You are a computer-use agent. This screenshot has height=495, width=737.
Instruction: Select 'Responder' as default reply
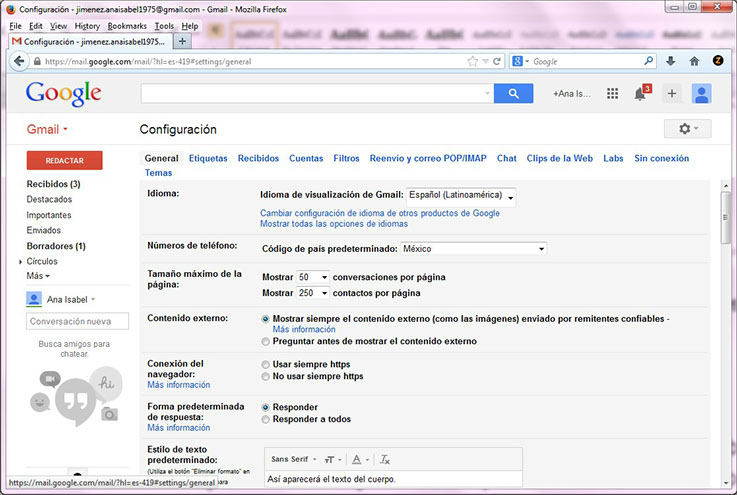[266, 408]
